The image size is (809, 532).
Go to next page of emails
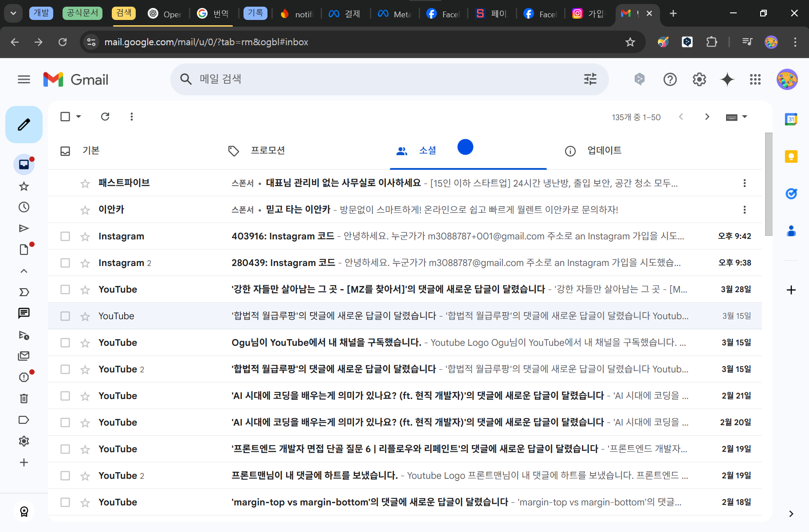coord(707,117)
